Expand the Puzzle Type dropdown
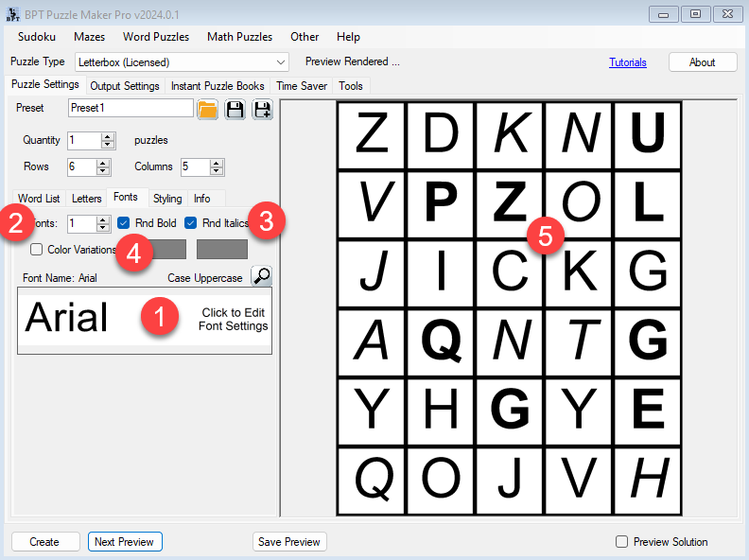Viewport: 749px width, 560px height. [280, 62]
